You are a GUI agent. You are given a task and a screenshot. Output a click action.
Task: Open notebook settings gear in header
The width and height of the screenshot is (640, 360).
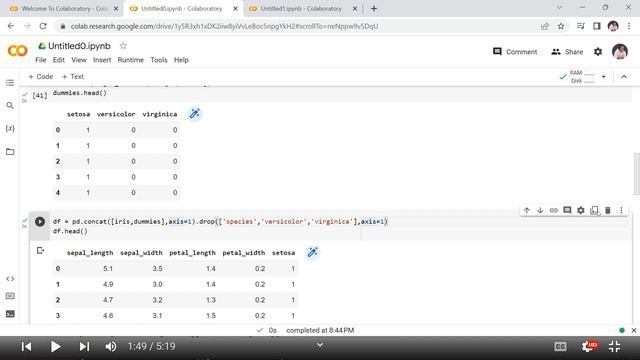tap(598, 52)
